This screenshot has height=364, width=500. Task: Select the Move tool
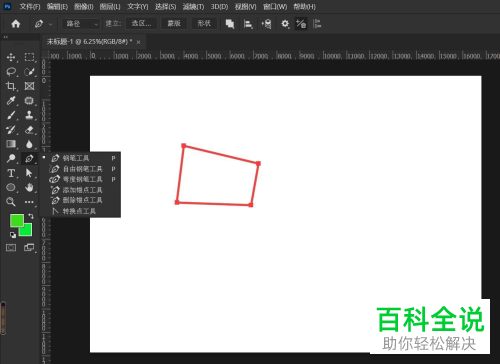click(x=11, y=57)
